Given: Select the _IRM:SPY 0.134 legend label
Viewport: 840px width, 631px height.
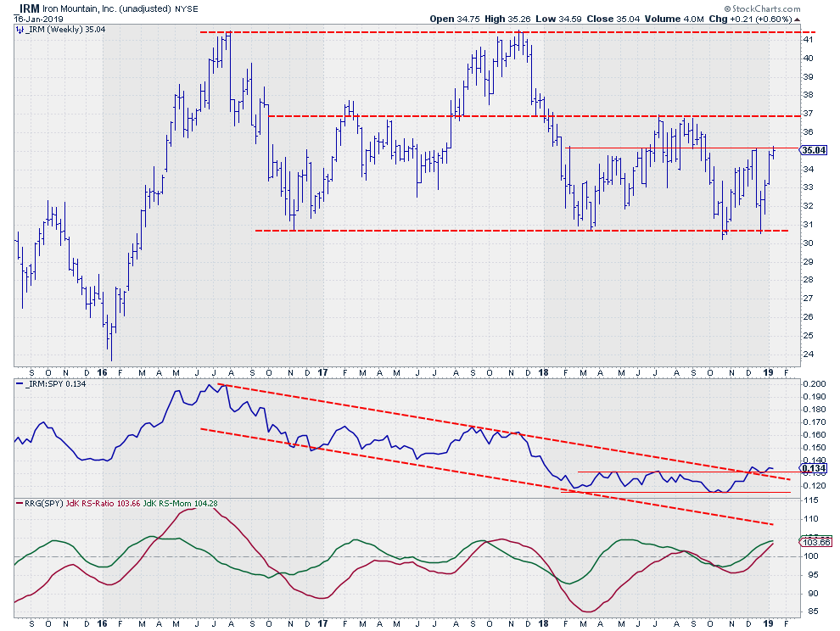Looking at the screenshot, I should coord(55,384).
